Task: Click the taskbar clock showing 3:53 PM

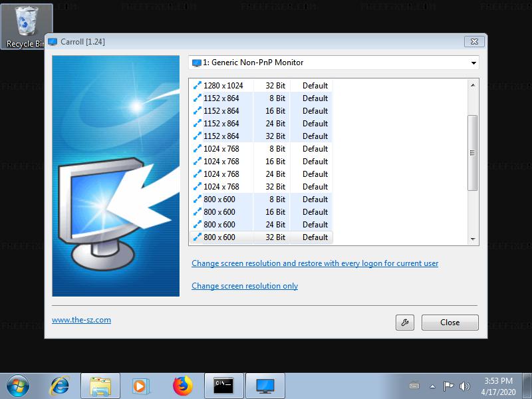Action: coord(498,386)
